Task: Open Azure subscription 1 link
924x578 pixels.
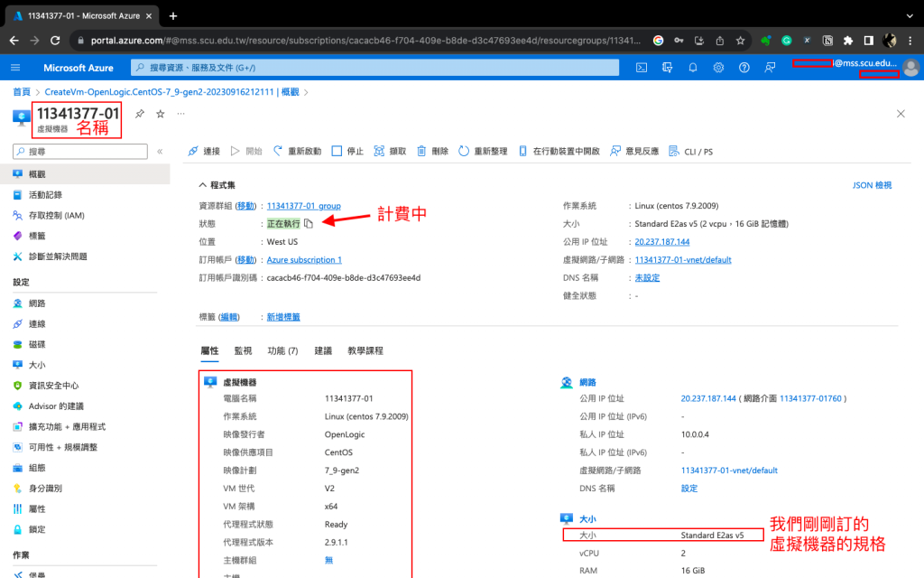Action: point(304,259)
